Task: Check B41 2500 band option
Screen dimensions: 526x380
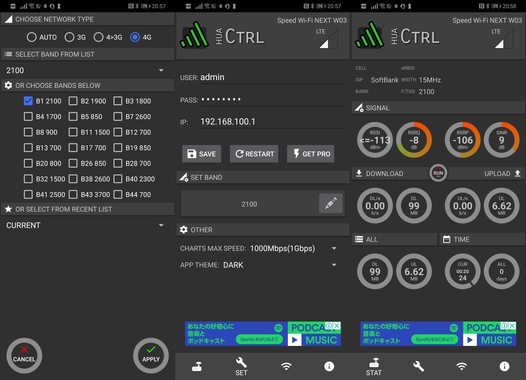Action: point(28,194)
